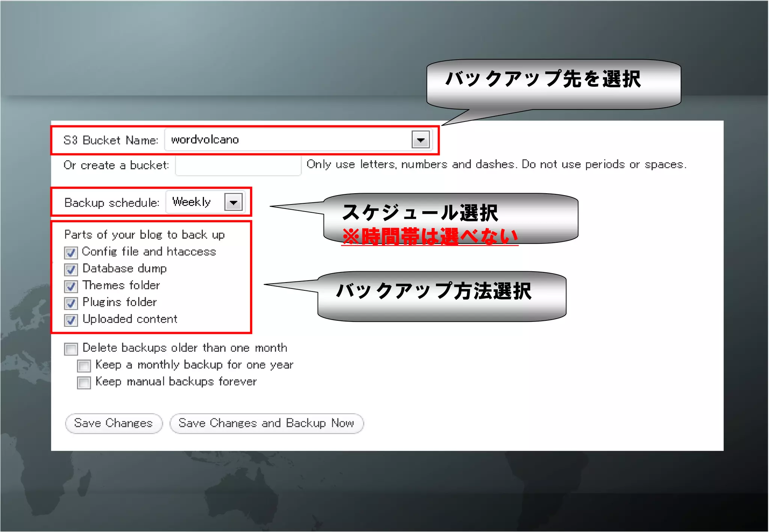This screenshot has height=532, width=769.
Task: Open the S3 Bucket Name dropdown arrow
Action: tap(420, 140)
